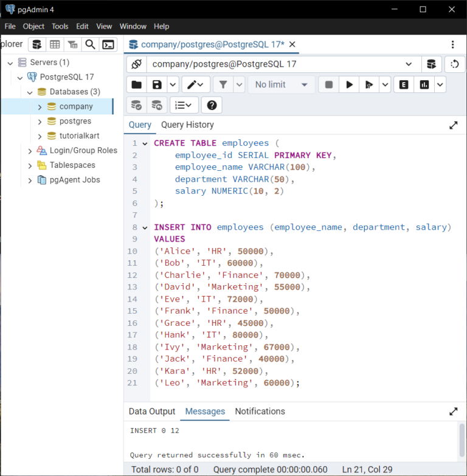Select the Query tab
The width and height of the screenshot is (467, 476).
coord(140,125)
